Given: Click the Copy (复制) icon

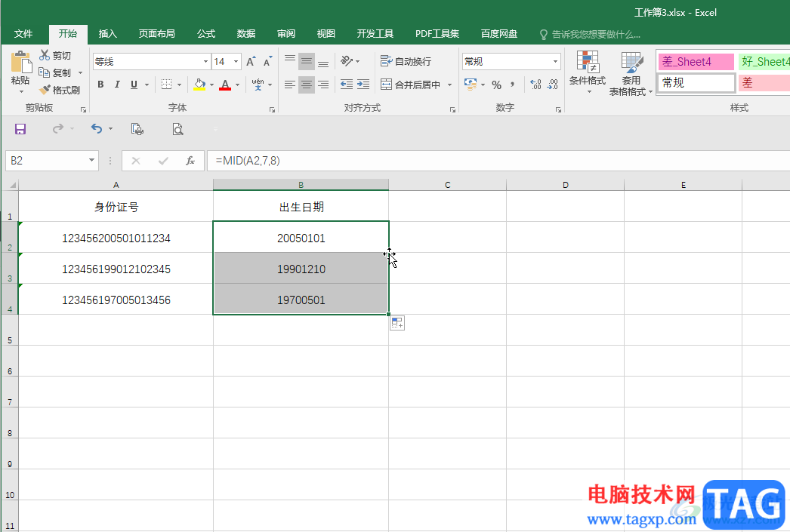Looking at the screenshot, I should coord(45,72).
